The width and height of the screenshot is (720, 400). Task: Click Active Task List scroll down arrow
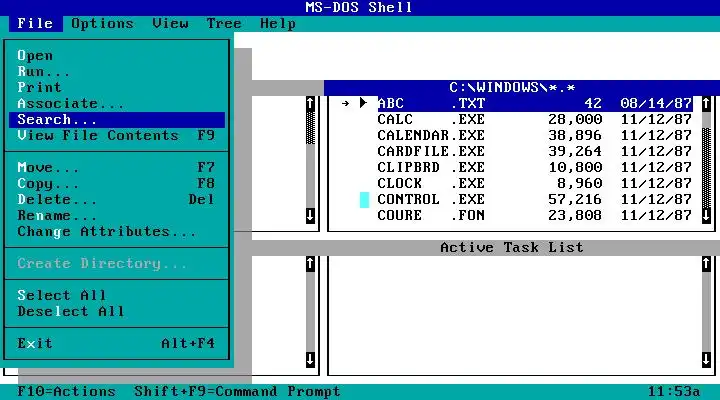point(706,359)
